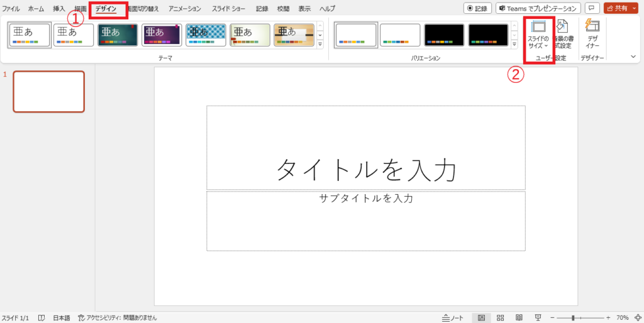The image size is (644, 323).
Task: Go to previous row of the themes gallery
Action: [x=320, y=26]
